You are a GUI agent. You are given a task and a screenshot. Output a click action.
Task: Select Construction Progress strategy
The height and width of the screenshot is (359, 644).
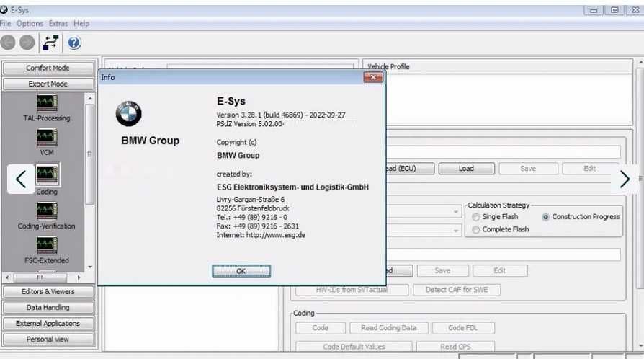tap(545, 217)
